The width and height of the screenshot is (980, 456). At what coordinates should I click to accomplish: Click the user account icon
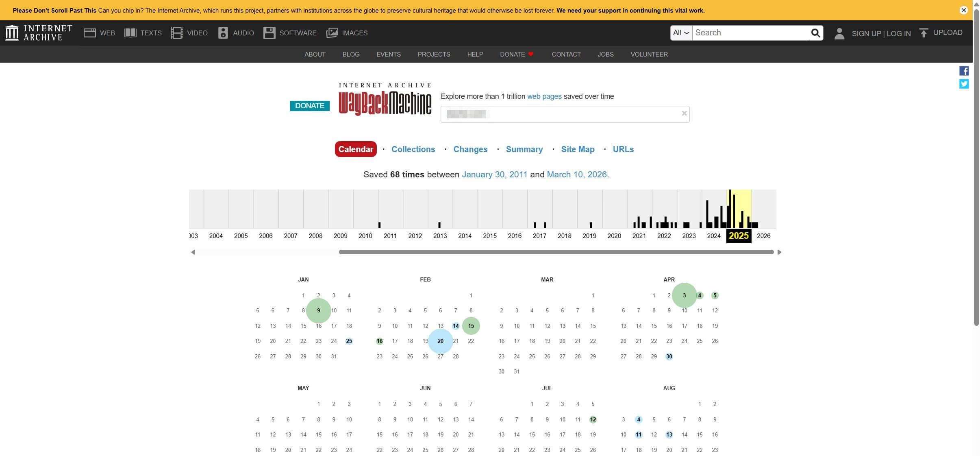point(839,33)
